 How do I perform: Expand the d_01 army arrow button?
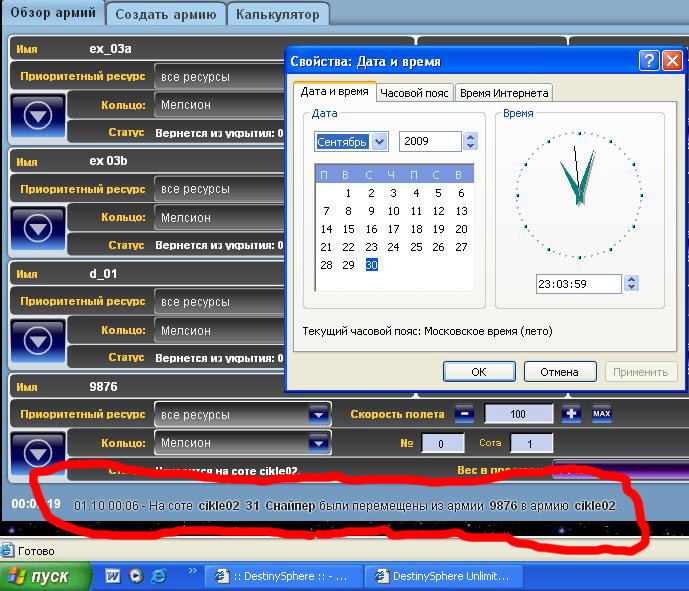[37, 341]
